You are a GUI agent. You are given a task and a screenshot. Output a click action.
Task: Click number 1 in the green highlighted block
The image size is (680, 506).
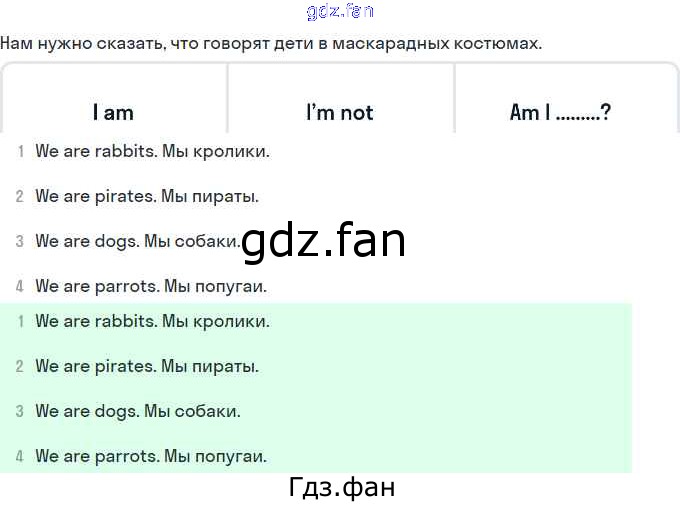(20, 321)
